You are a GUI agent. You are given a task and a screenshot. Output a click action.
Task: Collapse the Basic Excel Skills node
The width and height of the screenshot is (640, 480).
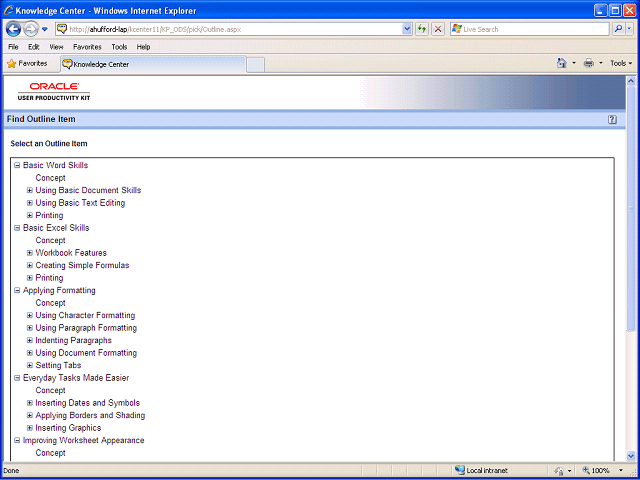[x=17, y=228]
